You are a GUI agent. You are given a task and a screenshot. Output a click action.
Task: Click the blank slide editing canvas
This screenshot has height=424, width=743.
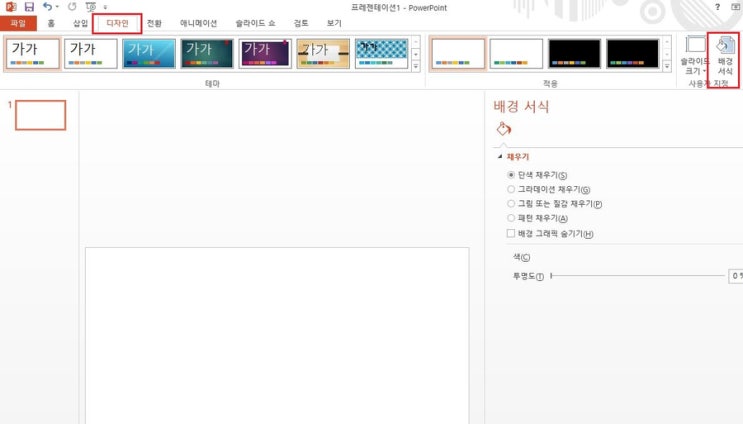click(277, 335)
